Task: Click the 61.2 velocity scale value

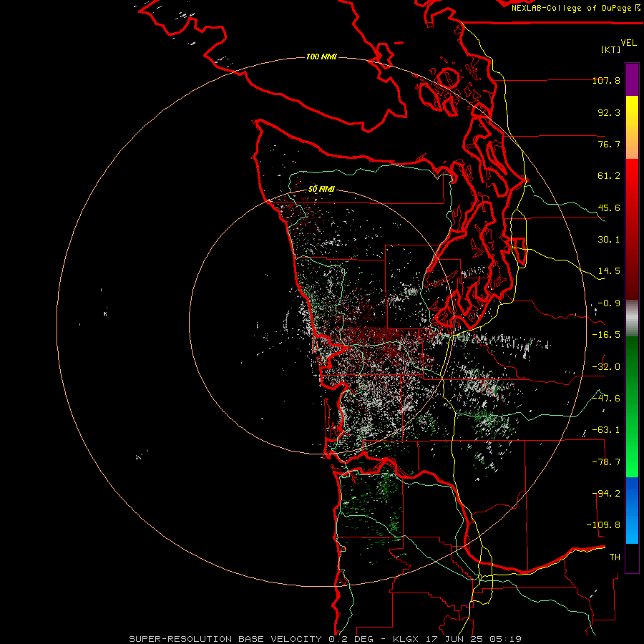Action: click(x=609, y=176)
